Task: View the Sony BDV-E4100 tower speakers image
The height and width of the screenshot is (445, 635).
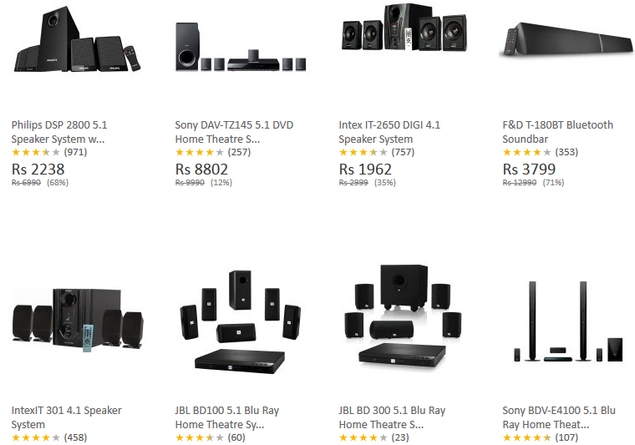Action: 569,321
